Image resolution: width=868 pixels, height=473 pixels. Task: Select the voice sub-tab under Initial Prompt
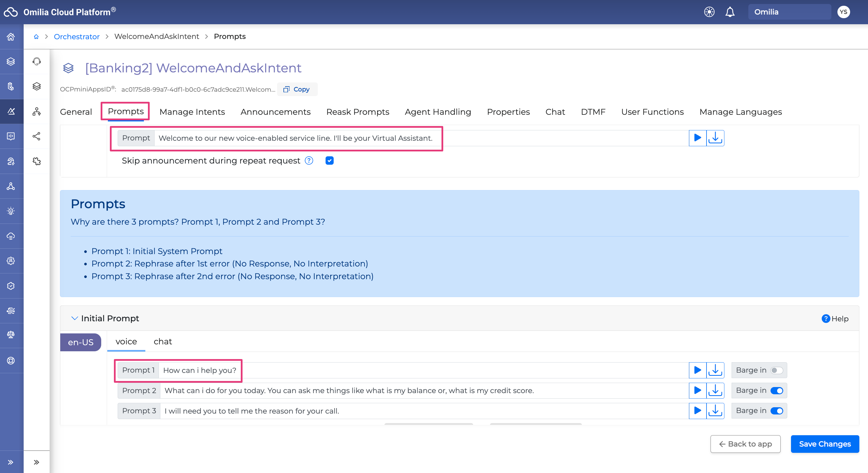[x=126, y=341]
